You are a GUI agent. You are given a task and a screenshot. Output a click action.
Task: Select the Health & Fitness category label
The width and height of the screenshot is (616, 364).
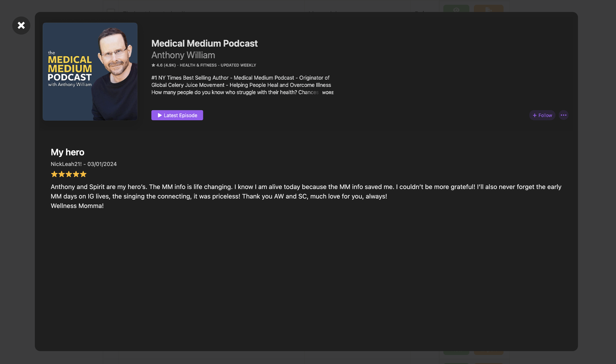[x=198, y=65]
